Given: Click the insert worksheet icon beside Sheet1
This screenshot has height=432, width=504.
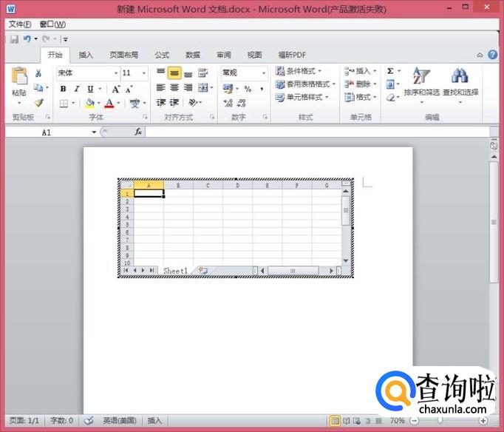Looking at the screenshot, I should pyautogui.click(x=203, y=271).
